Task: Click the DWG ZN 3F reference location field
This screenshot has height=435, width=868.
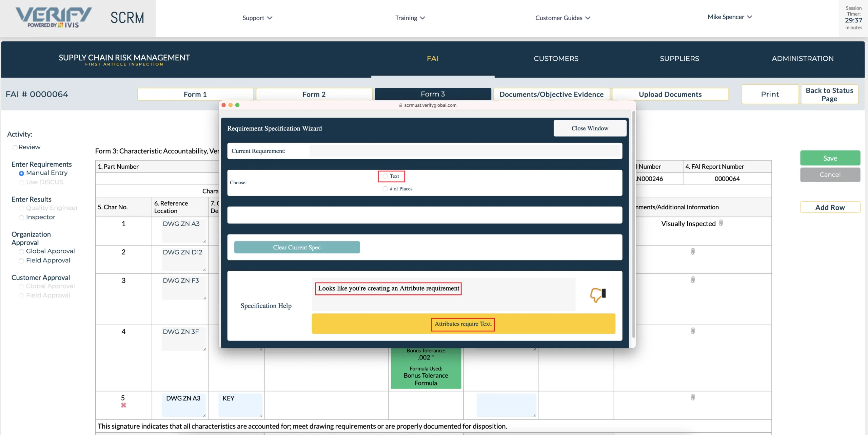Action: [x=184, y=339]
